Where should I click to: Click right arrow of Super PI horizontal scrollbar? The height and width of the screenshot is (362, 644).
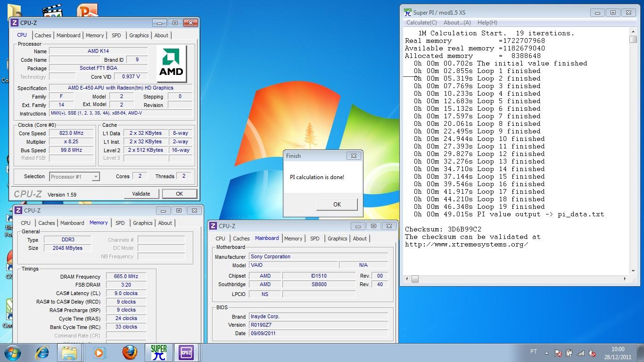coord(626,279)
